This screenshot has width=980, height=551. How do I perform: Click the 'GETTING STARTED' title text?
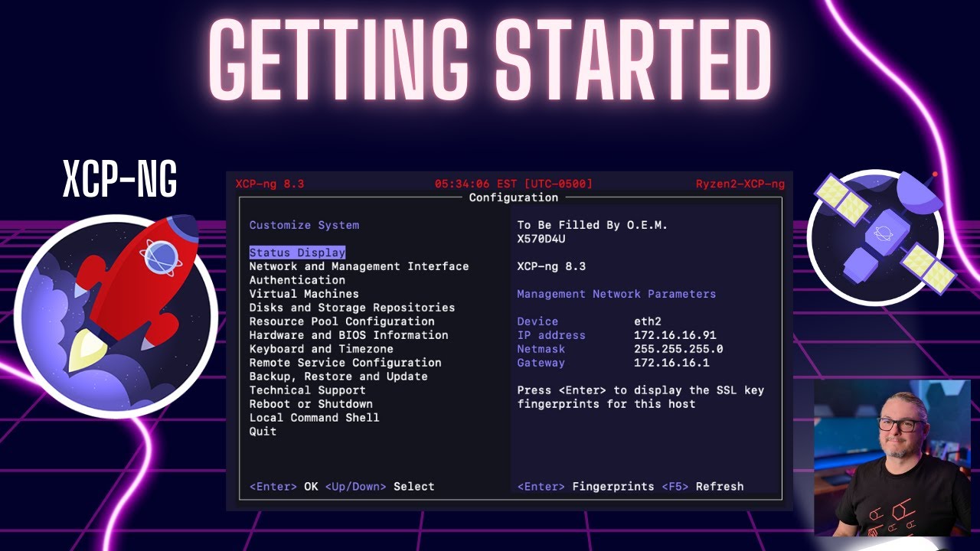coord(490,60)
